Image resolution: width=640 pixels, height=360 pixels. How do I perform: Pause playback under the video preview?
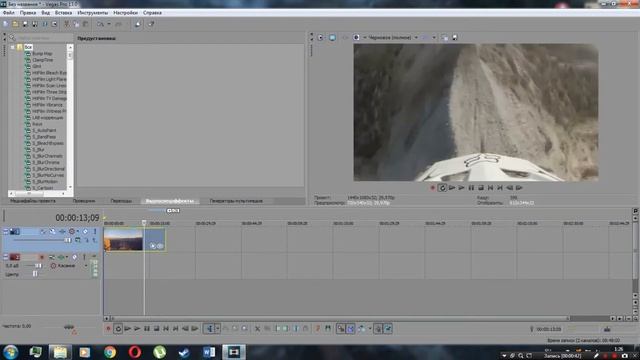point(471,188)
